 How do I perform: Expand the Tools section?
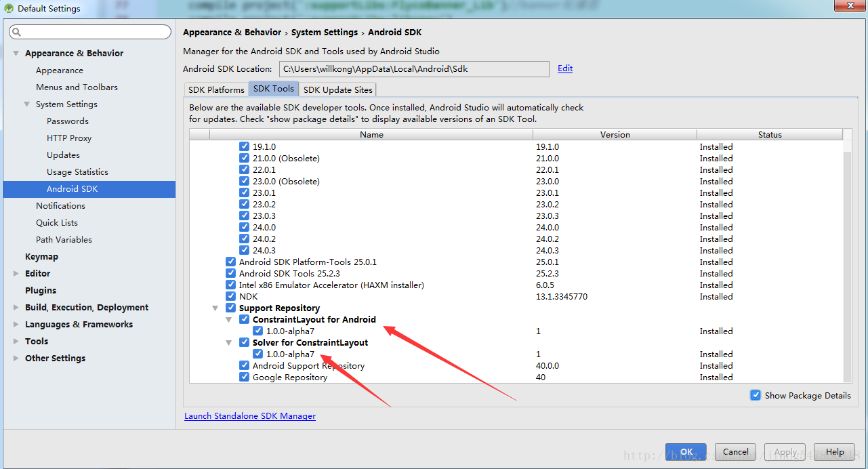(16, 341)
